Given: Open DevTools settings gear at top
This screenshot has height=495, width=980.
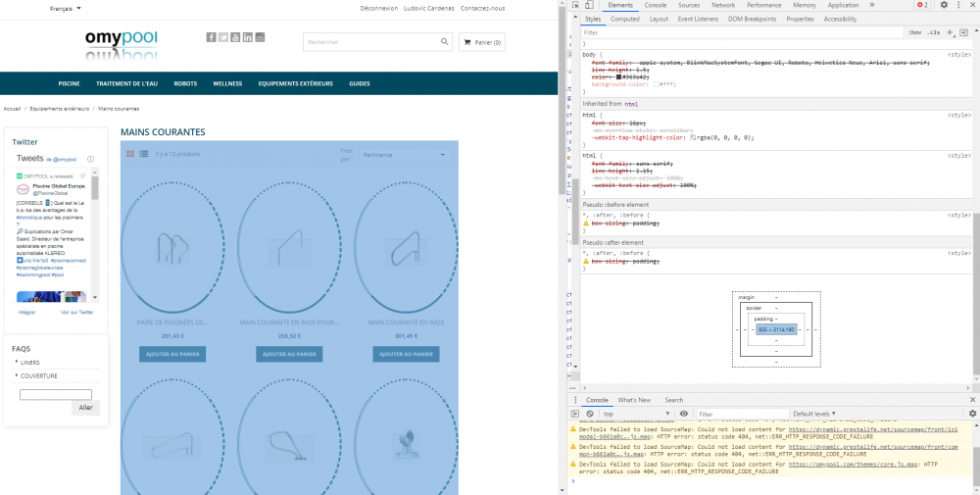Looking at the screenshot, I should coord(944,5).
